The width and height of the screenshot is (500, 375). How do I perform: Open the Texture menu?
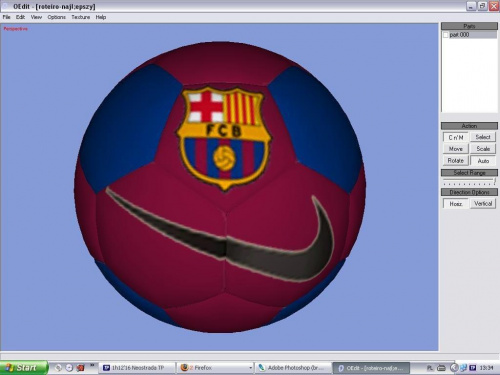(81, 17)
